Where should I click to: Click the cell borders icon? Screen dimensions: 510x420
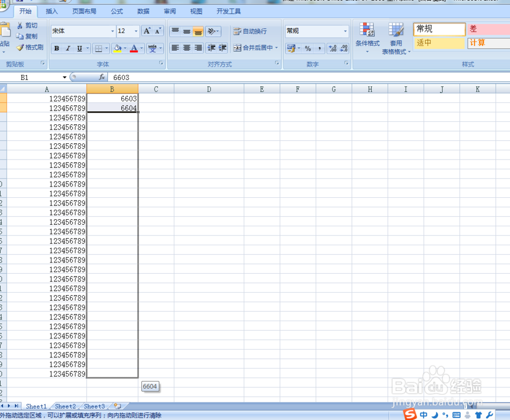point(98,48)
